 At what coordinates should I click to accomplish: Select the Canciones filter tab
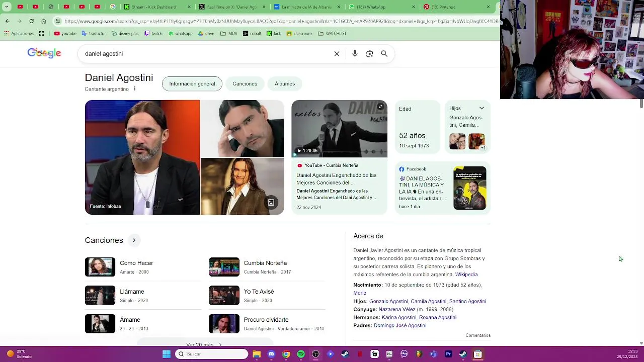(245, 84)
